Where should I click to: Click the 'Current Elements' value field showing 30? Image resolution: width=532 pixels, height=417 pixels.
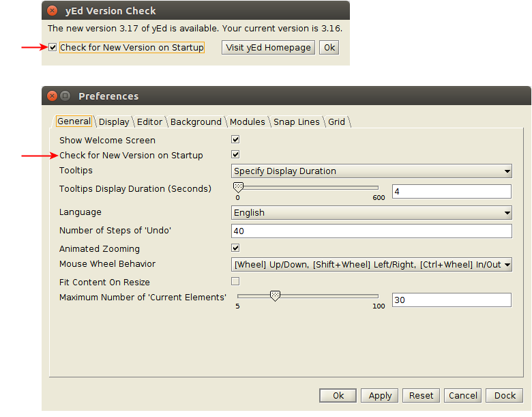tap(452, 300)
